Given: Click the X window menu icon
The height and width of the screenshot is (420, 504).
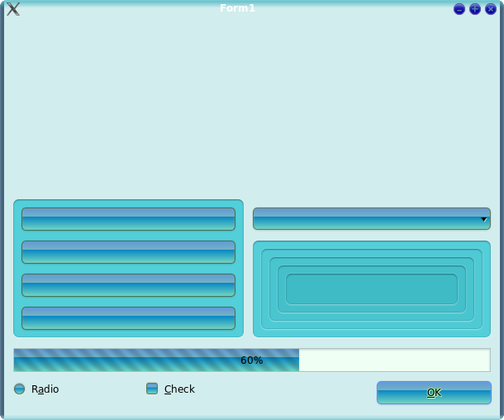Looking at the screenshot, I should click(x=13, y=9).
